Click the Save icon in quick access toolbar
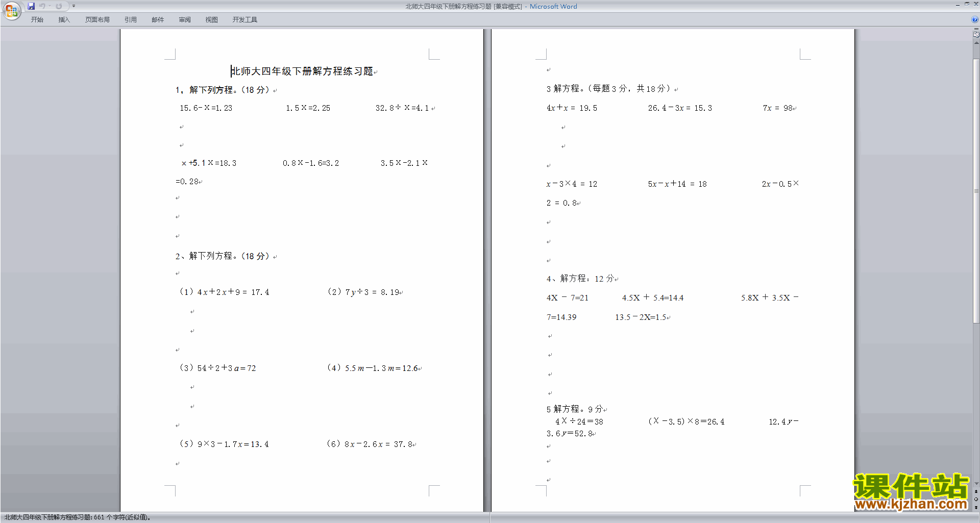 31,6
